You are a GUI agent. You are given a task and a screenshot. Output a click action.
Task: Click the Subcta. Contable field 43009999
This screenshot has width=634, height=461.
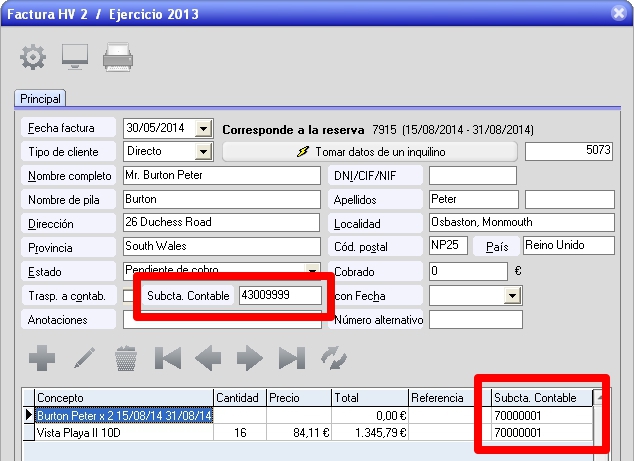click(281, 296)
